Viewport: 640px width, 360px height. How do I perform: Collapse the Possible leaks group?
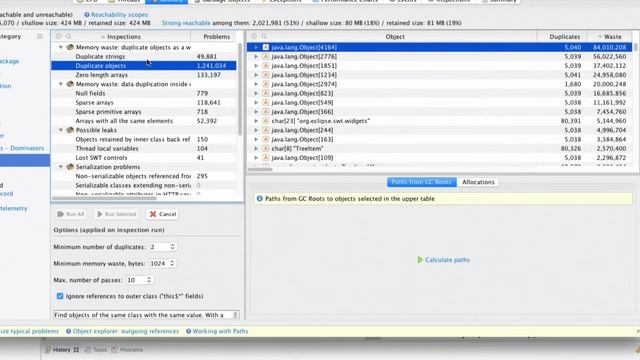point(61,130)
